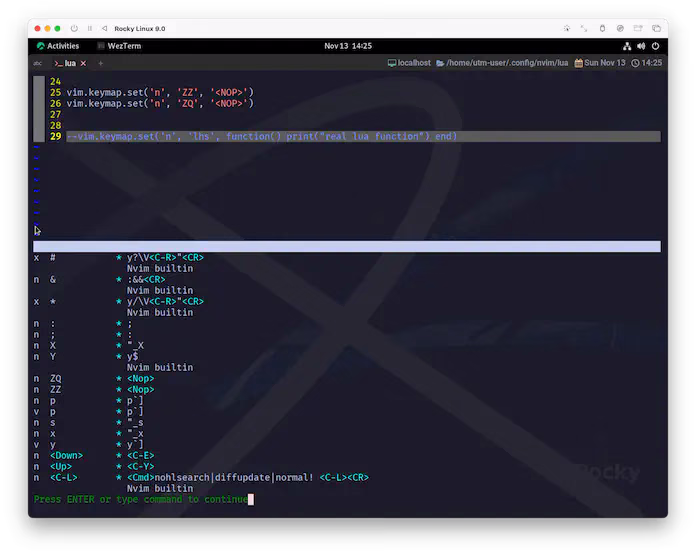The image size is (696, 555).
Task: Click commented line 29 keymap code
Action: [x=261, y=136]
